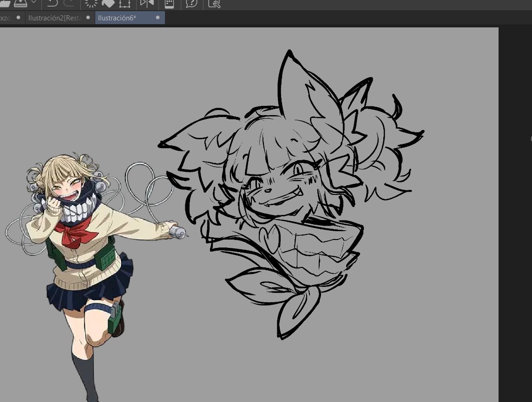
Task: Click the Fill paint bucket toolbar icon
Action: click(108, 3)
